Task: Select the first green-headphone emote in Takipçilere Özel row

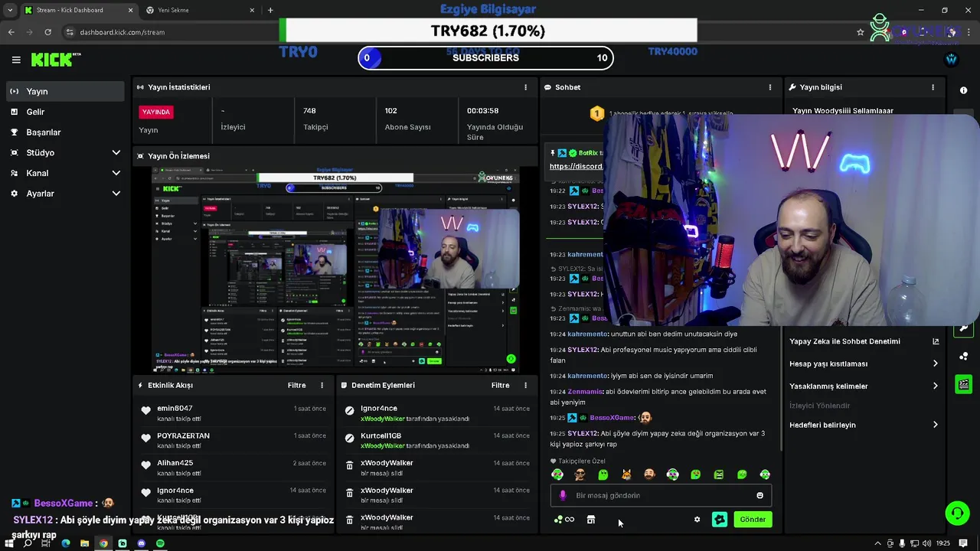Action: 557,474
